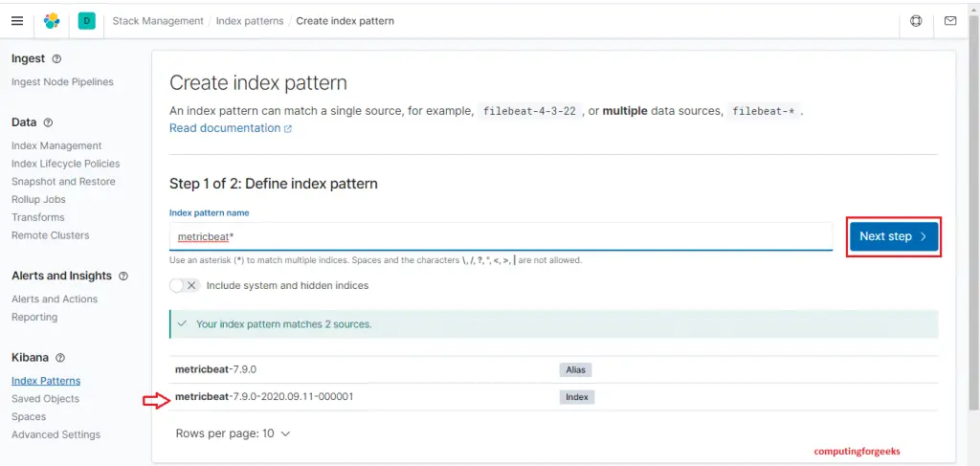This screenshot has width=980, height=466.
Task: Focus the Index pattern name field
Action: pyautogui.click(x=501, y=236)
